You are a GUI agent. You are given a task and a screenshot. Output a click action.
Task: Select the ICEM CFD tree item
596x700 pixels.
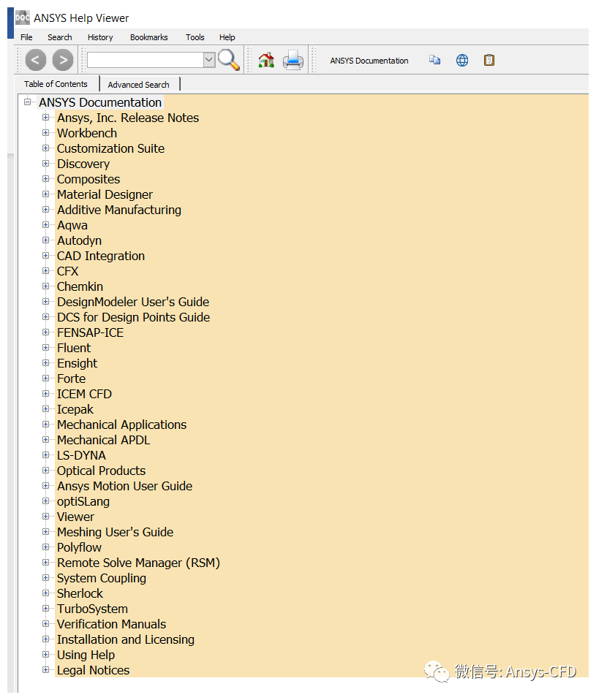[84, 394]
